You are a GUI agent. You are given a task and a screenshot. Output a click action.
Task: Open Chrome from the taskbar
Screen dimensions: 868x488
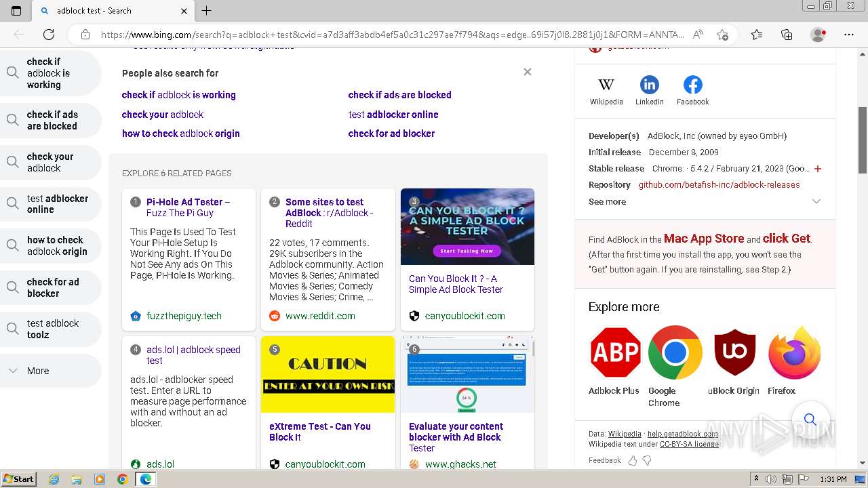[x=122, y=479]
